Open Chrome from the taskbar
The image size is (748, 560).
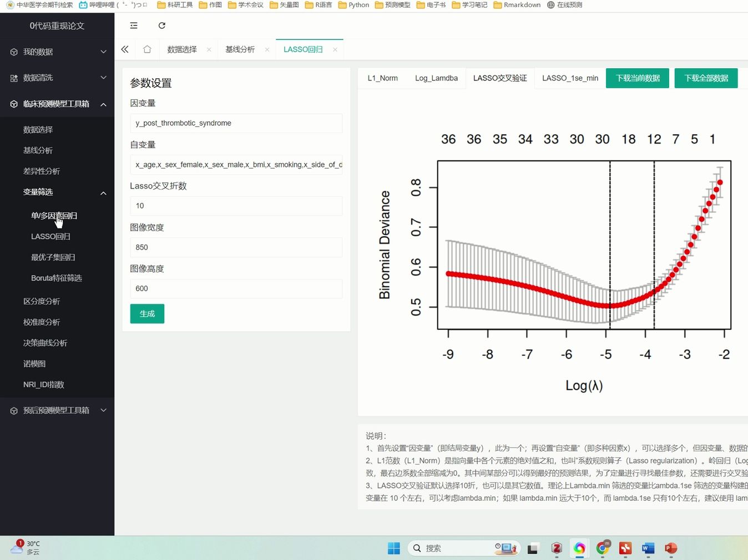tap(603, 548)
